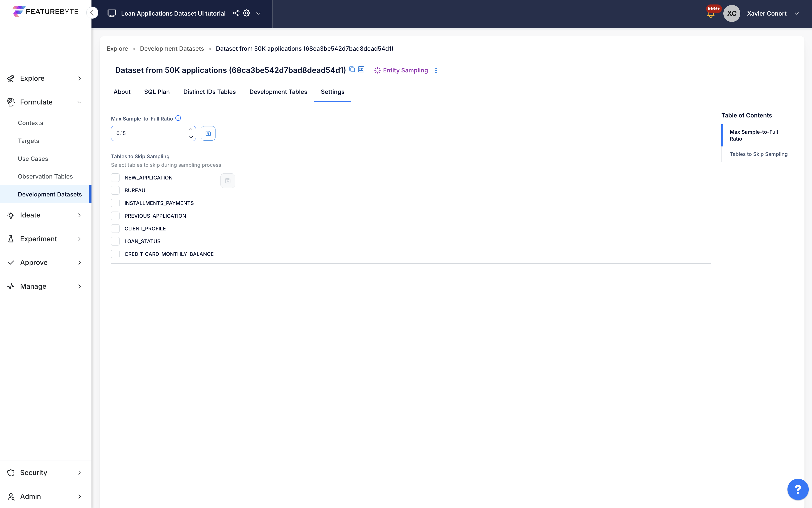The image size is (812, 508).
Task: Click the copy dataset name icon
Action: pyautogui.click(x=352, y=69)
